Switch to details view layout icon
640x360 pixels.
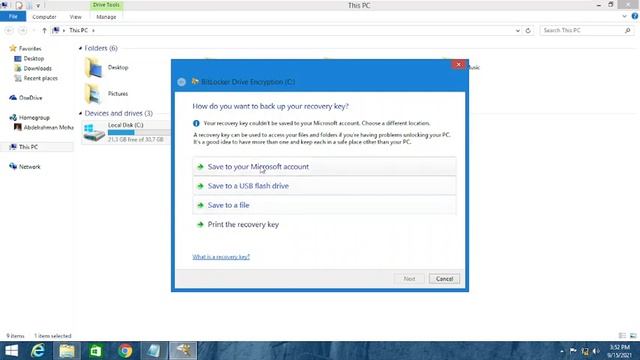(622, 336)
